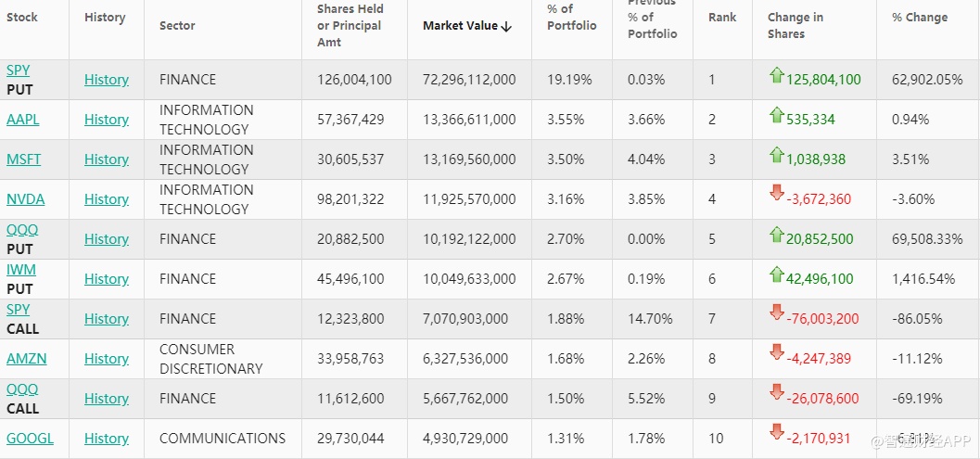Open History for the GOOGL row
The width and height of the screenshot is (980, 459).
coord(107,439)
